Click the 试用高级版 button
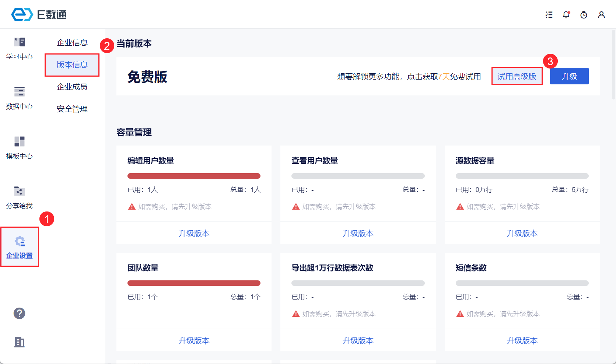616x364 pixels. pyautogui.click(x=517, y=77)
